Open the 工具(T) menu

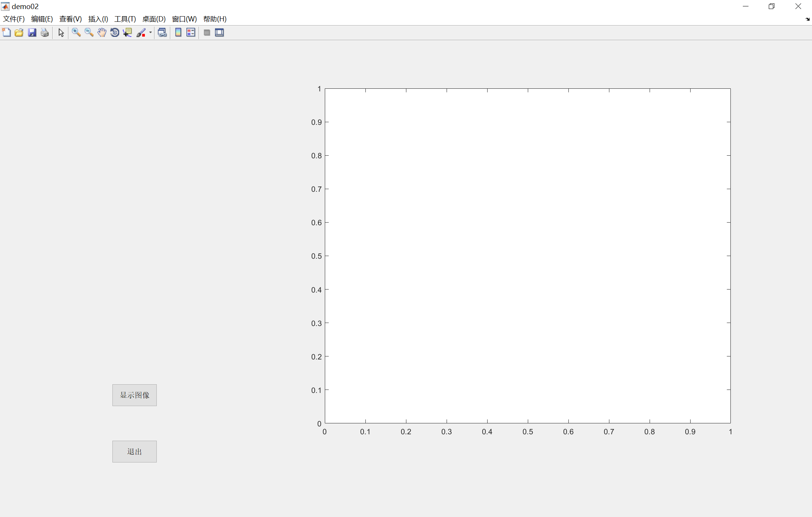(x=125, y=19)
